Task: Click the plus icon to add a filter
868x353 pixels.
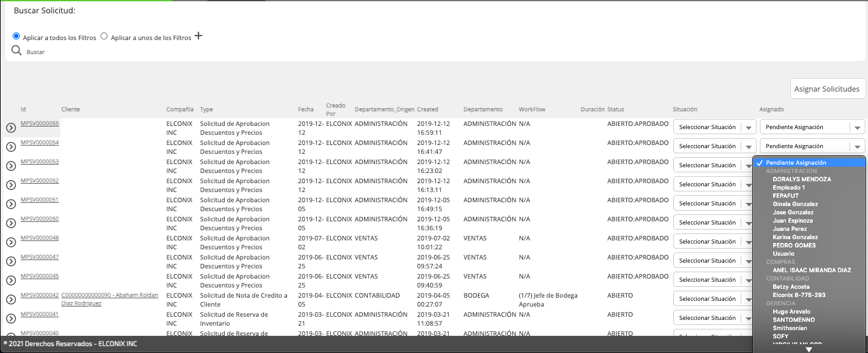Action: [x=199, y=36]
